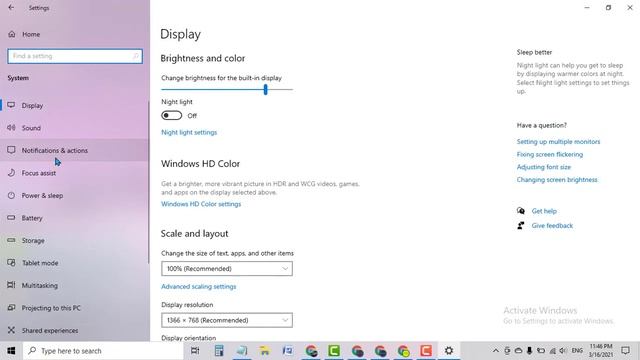Click the Get help chat icon
Viewport: 640px width, 360px height.
pyautogui.click(x=521, y=211)
